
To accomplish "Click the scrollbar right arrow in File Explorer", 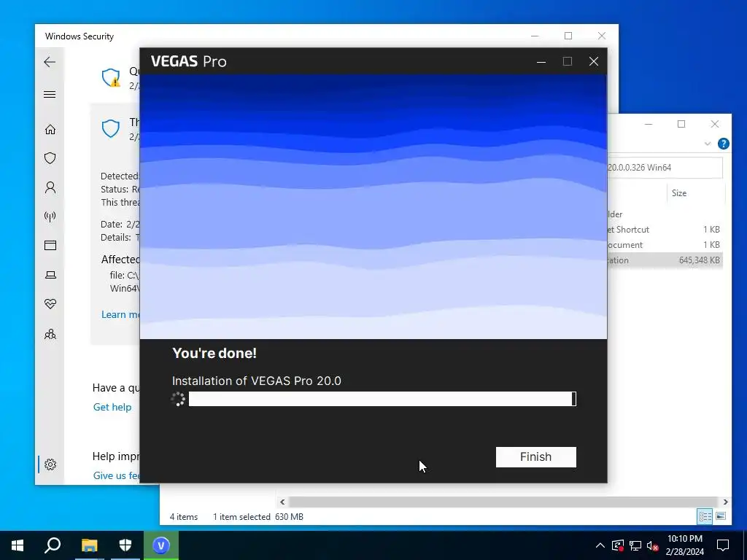I will coord(725,502).
